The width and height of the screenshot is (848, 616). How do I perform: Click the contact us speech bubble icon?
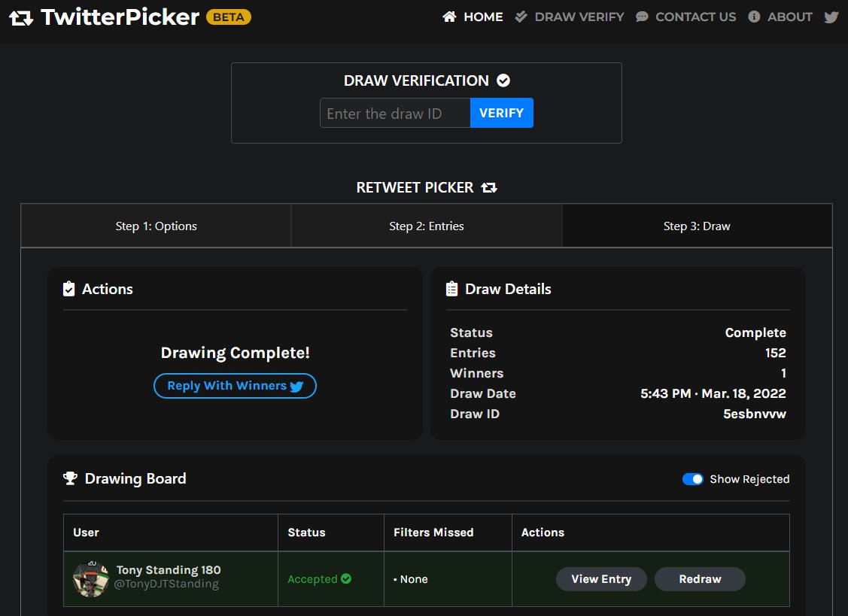(642, 17)
